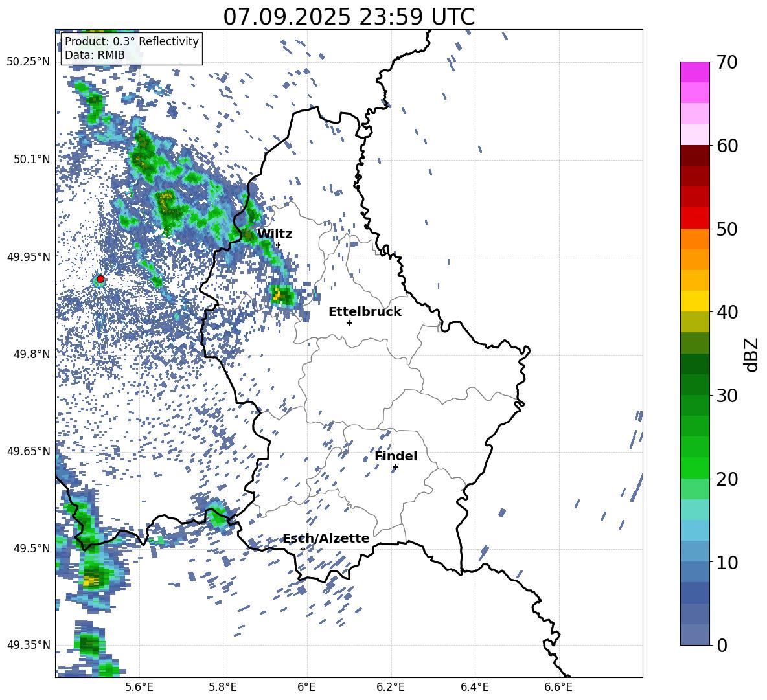767x700 pixels.
Task: Click the Findel location cross marker
Action: coord(395,468)
